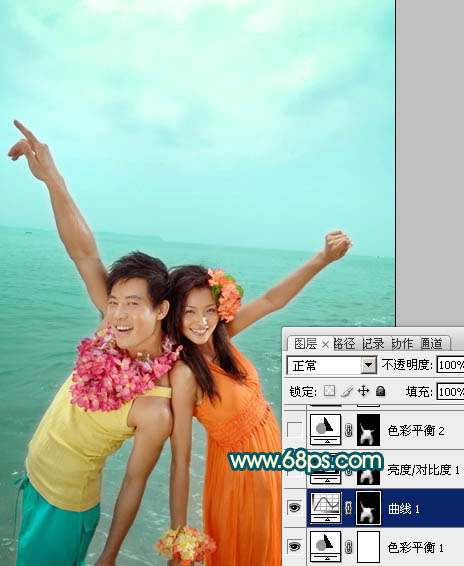Select the 曲线 1 layer mask thumbnail
The width and height of the screenshot is (464, 566).
click(x=369, y=508)
